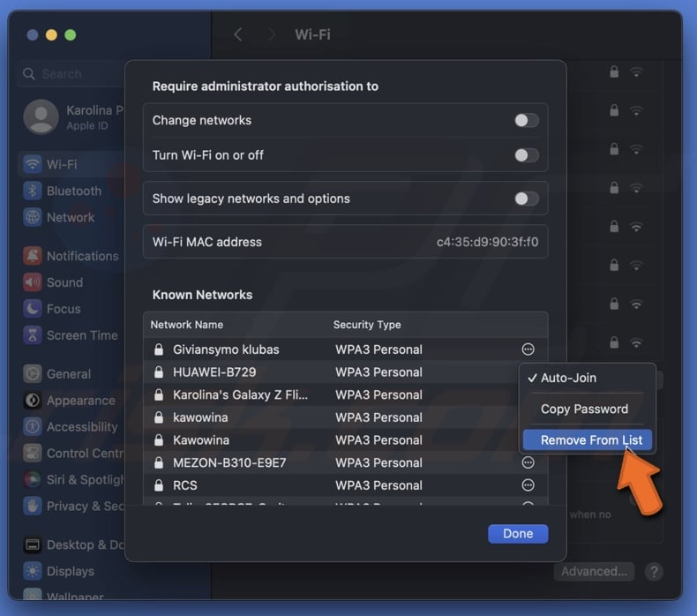Open Accessibility settings in sidebar
The image size is (697, 616).
coord(71,426)
